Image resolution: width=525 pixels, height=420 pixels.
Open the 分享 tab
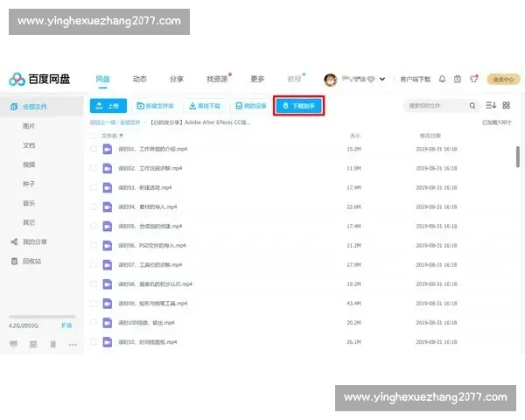click(177, 79)
